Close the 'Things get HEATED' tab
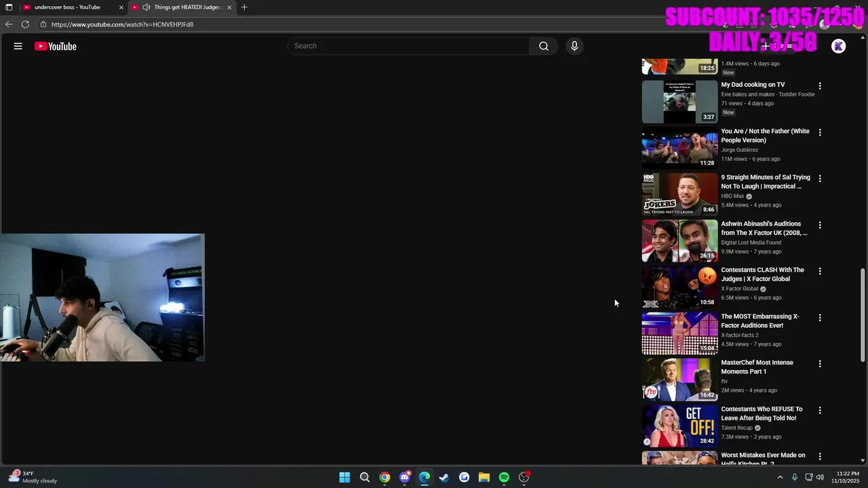The width and height of the screenshot is (868, 488). [229, 7]
